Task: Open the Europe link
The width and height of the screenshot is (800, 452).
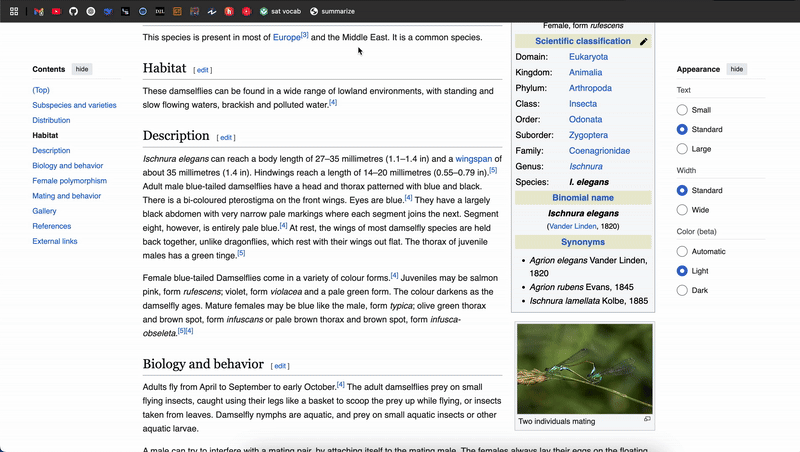Action: pyautogui.click(x=287, y=37)
